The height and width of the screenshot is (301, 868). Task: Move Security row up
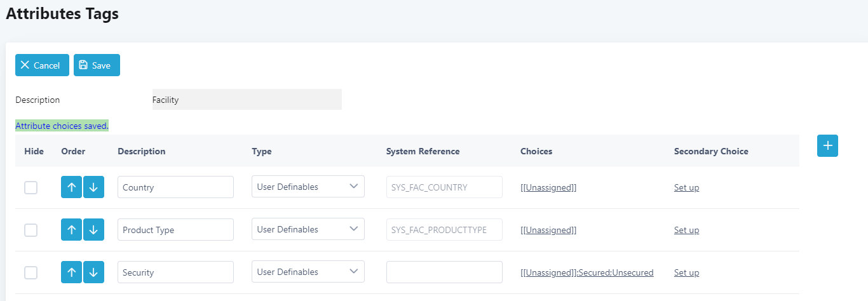(x=72, y=272)
